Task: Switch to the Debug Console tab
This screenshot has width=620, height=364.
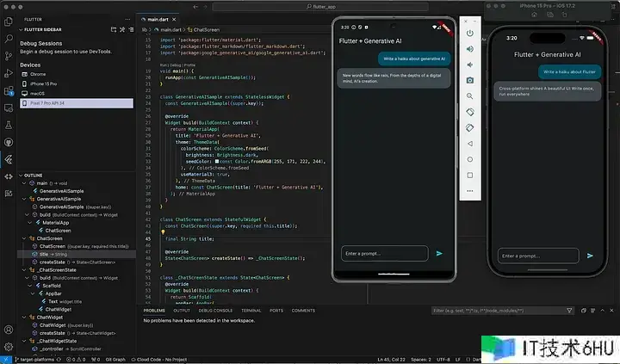Action: click(217, 310)
